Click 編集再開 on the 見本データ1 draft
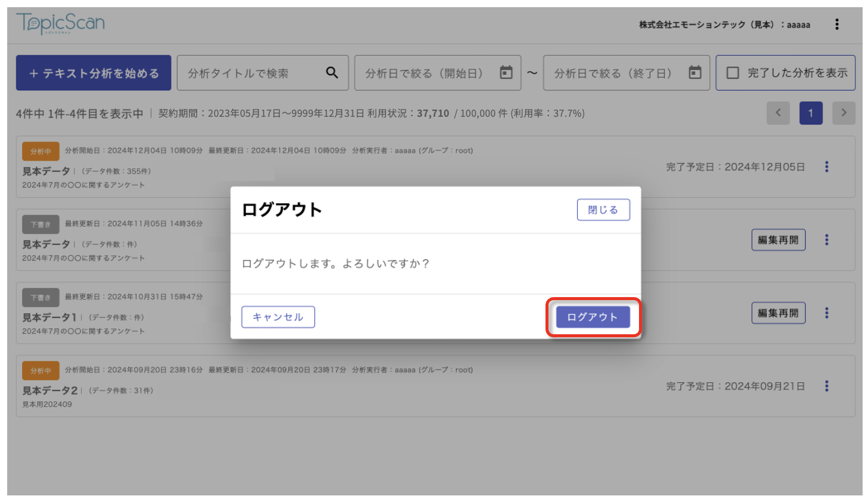The width and height of the screenshot is (868, 502). tap(778, 313)
